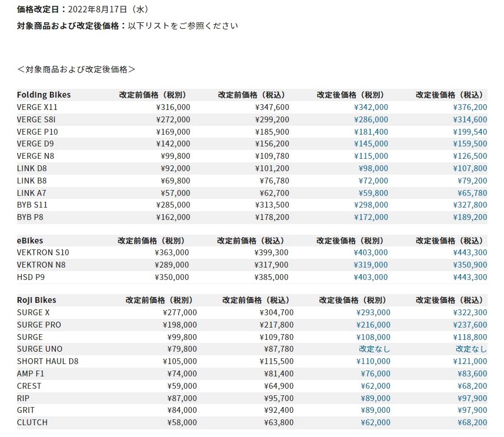Select the CLUTCH revised price ¥68,200
This screenshot has height=437, width=504.
tap(472, 422)
